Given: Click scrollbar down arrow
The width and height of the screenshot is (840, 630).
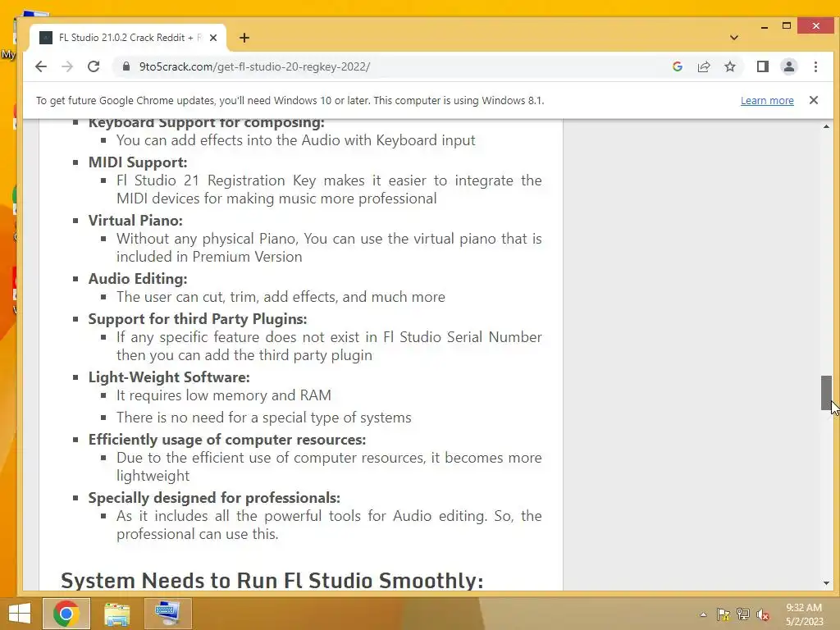Looking at the screenshot, I should tap(826, 583).
